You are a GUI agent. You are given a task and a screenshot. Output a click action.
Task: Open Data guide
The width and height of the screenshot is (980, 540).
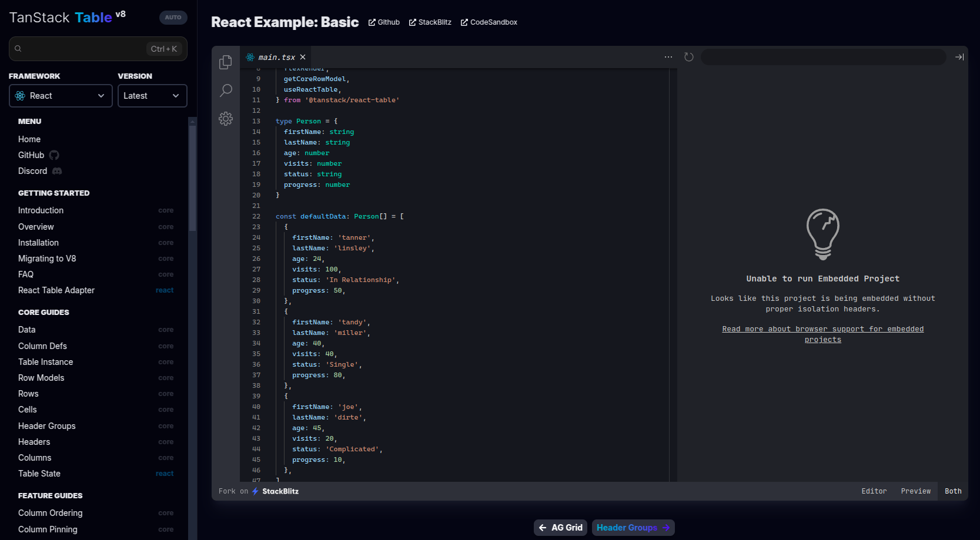96,330
